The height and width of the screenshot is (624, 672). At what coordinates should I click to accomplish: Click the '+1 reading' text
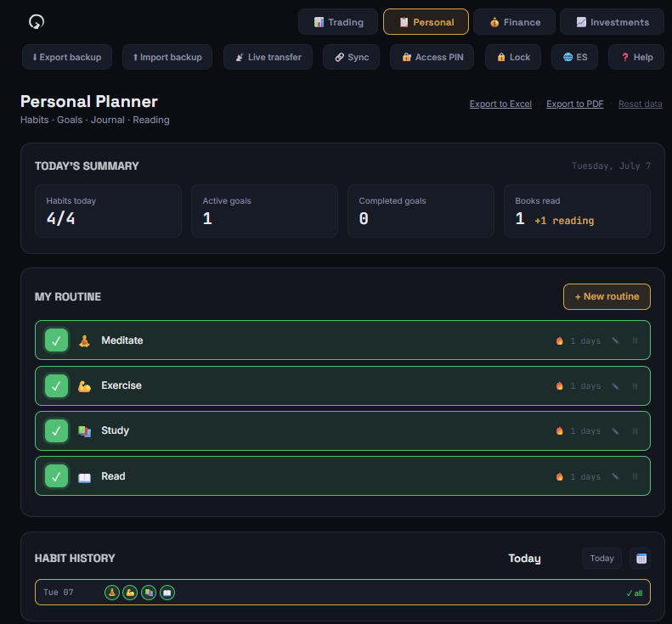click(564, 221)
